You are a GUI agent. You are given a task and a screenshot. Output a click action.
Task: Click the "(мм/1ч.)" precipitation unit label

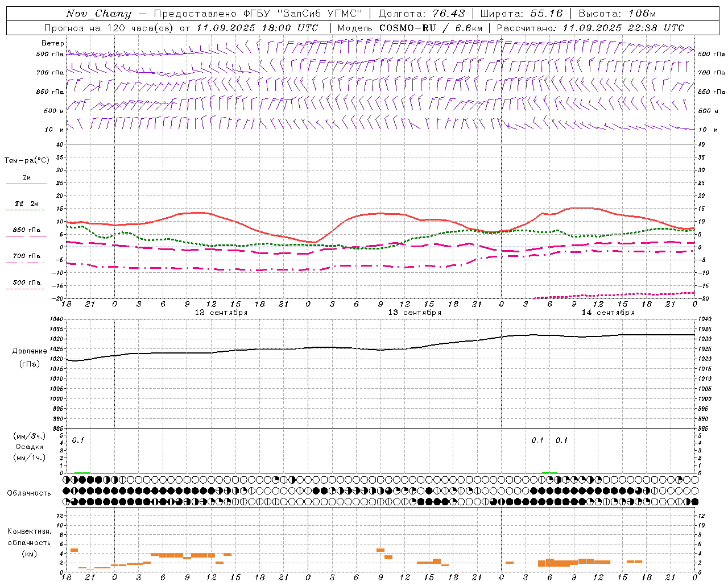point(30,458)
